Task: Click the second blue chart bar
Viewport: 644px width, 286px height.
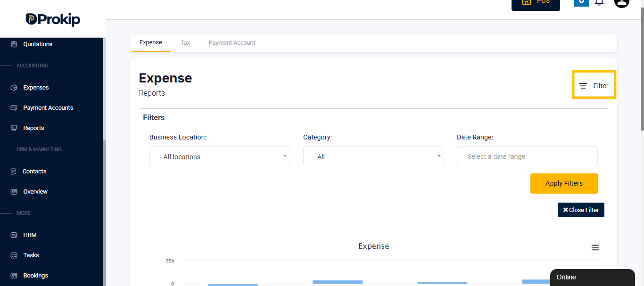Action: [x=338, y=282]
